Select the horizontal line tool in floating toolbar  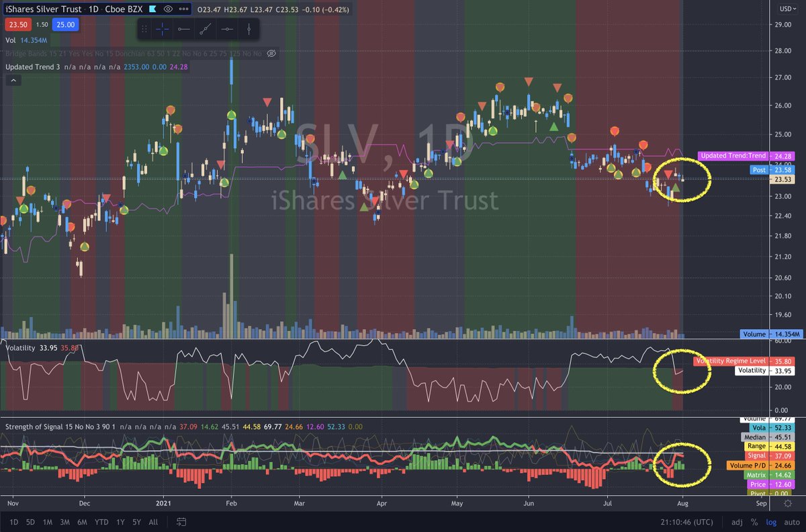[228, 29]
